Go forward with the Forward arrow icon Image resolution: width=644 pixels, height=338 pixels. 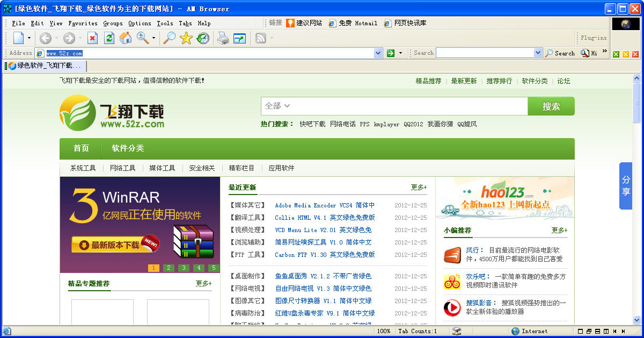tap(69, 38)
